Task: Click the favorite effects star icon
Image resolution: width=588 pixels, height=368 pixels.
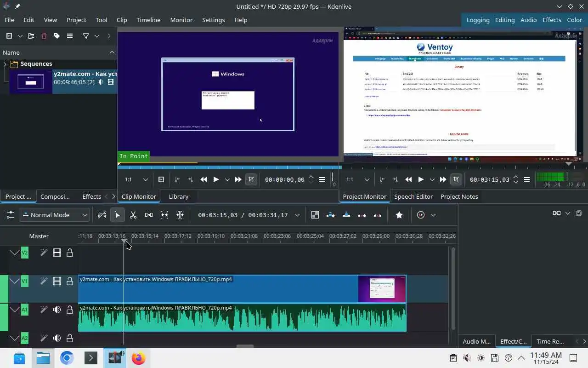Action: (x=399, y=215)
